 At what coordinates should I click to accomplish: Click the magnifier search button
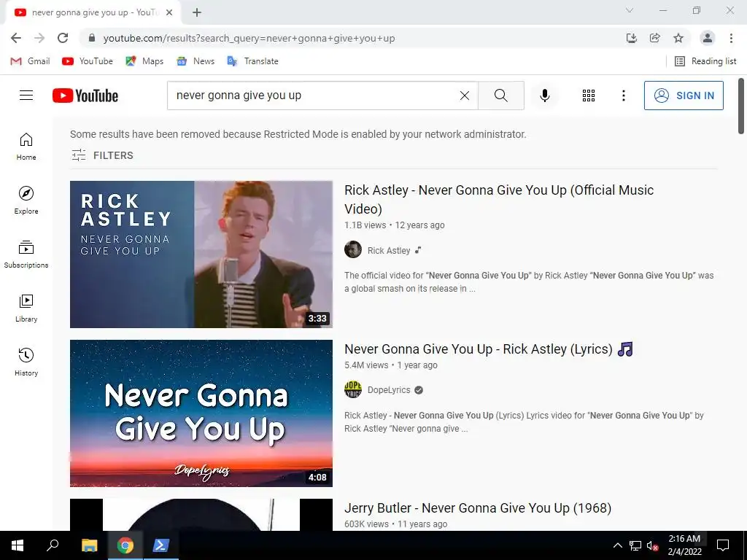pos(500,96)
